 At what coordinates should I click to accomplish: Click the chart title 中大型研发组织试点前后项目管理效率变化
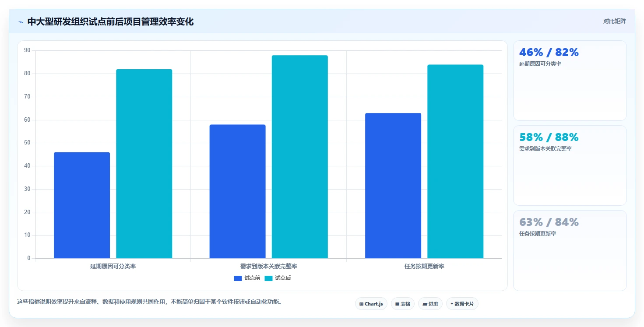pos(110,21)
